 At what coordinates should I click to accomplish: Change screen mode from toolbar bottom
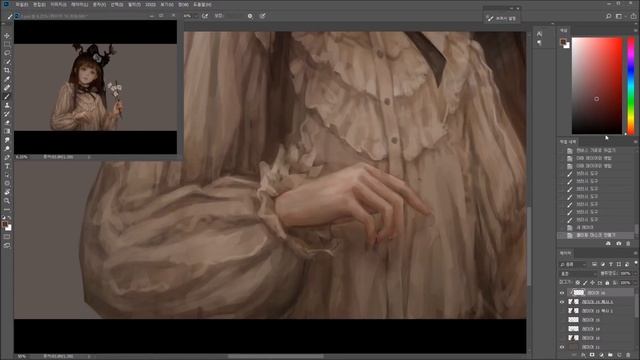[7, 245]
